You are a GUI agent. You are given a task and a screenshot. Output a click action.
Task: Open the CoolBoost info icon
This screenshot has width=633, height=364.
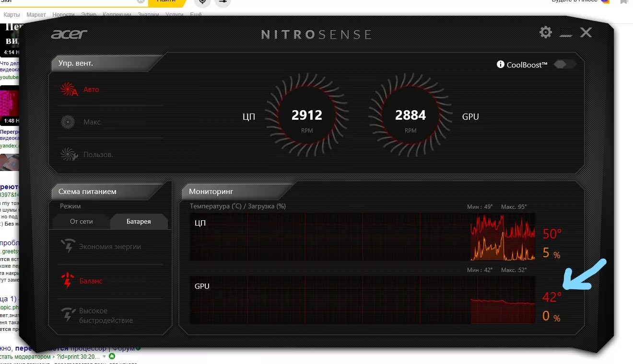coord(501,64)
